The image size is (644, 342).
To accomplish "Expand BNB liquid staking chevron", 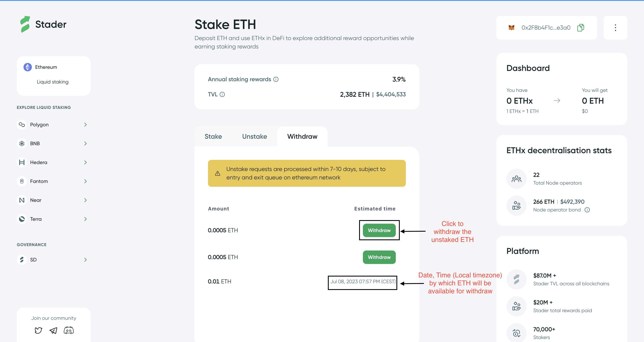I will 86,144.
